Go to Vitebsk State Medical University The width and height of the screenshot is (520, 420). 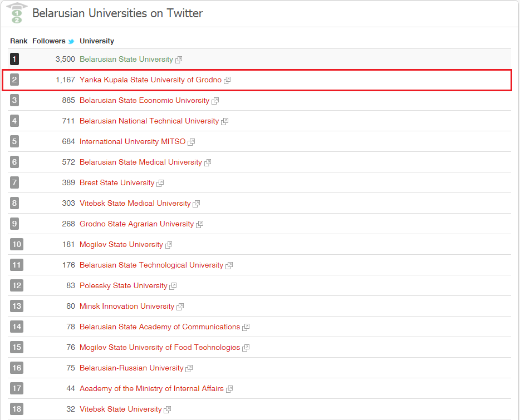(135, 203)
